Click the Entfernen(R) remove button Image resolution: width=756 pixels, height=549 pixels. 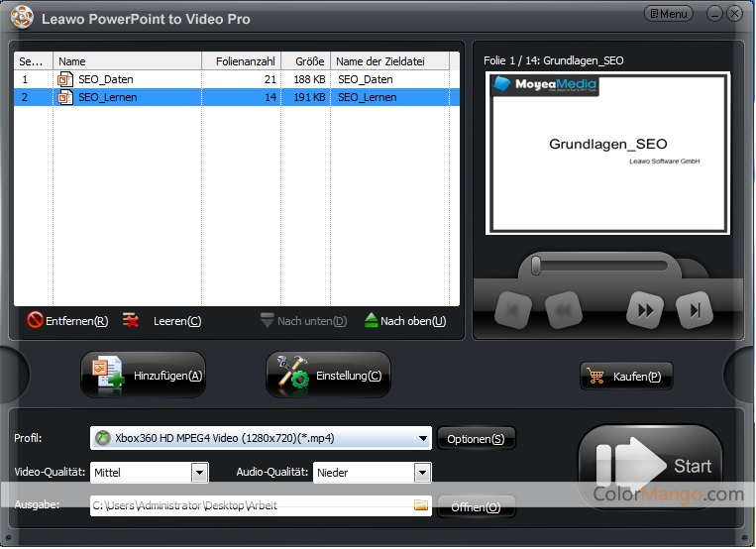(67, 321)
